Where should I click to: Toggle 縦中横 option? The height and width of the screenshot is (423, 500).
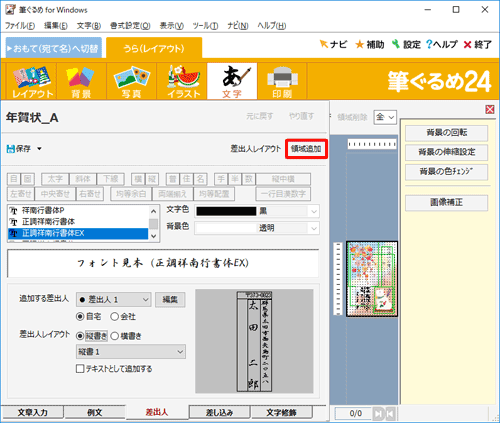click(283, 179)
